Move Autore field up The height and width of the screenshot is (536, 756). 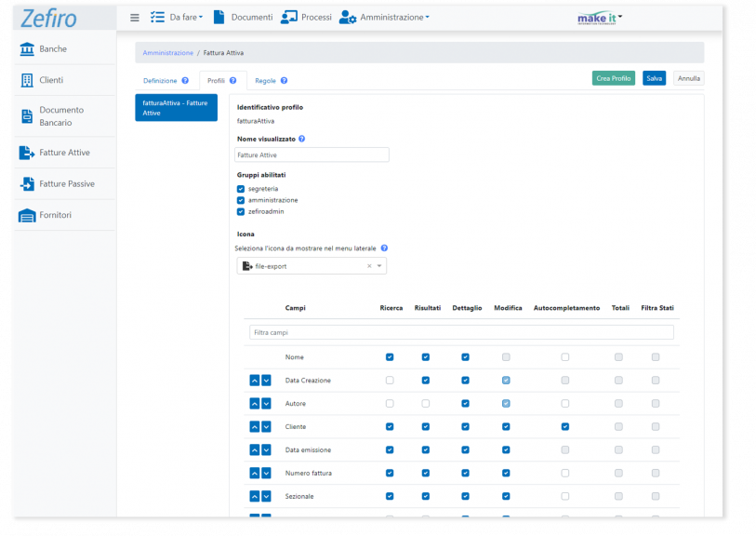255,403
